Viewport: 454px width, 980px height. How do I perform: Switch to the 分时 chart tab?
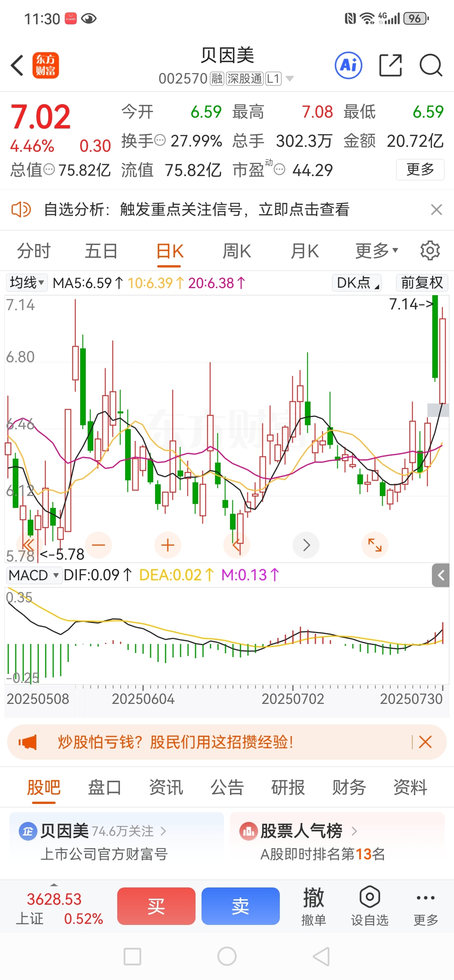point(33,251)
